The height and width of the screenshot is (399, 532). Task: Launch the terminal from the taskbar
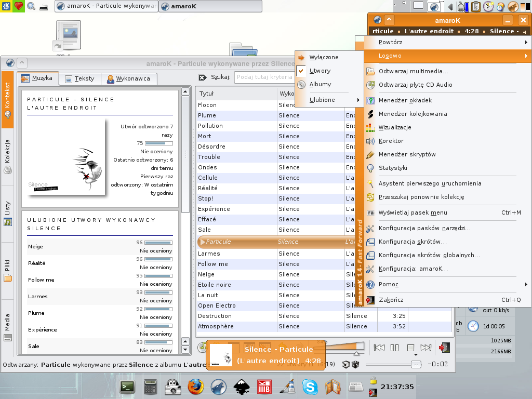tap(128, 387)
